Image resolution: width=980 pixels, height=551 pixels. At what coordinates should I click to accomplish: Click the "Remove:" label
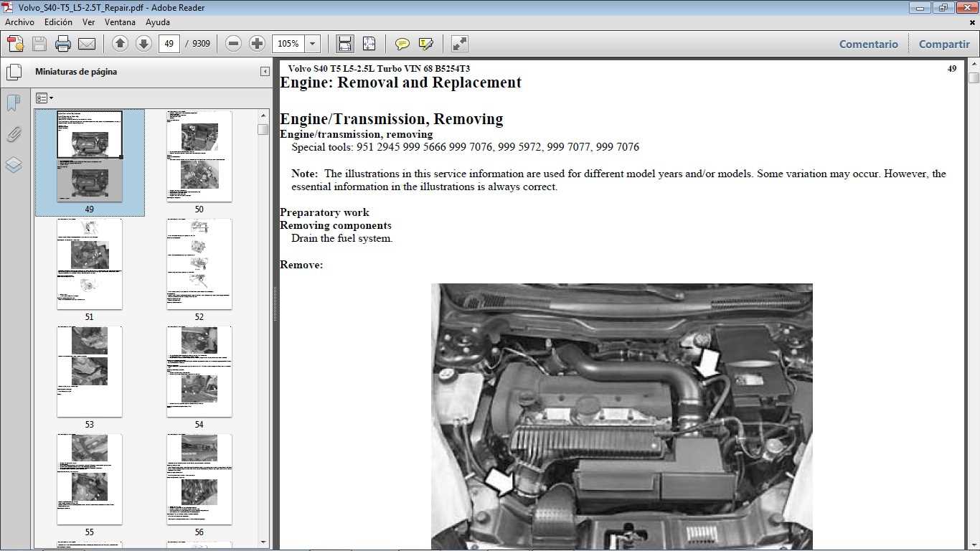click(x=301, y=265)
